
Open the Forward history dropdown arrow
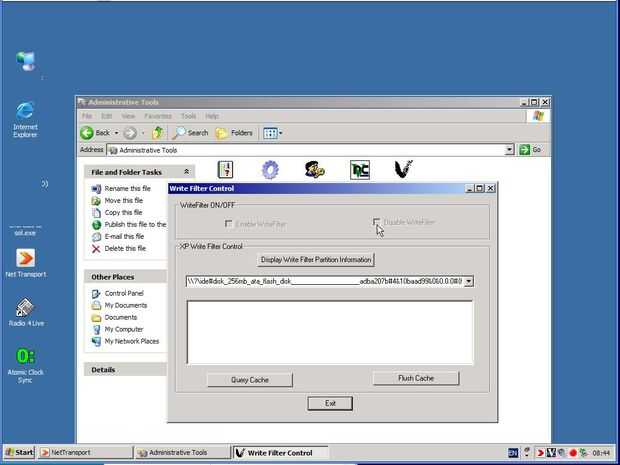pos(143,133)
